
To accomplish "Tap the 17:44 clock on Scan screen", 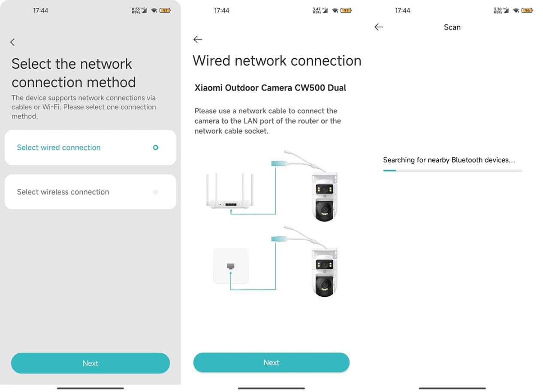I will pos(402,10).
